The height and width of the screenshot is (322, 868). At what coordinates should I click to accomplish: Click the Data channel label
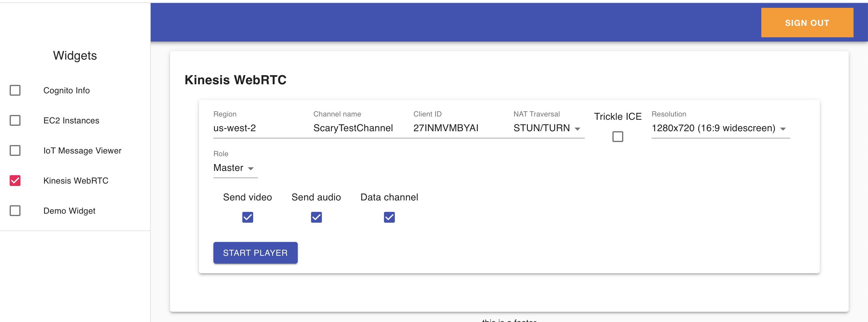[x=389, y=197]
